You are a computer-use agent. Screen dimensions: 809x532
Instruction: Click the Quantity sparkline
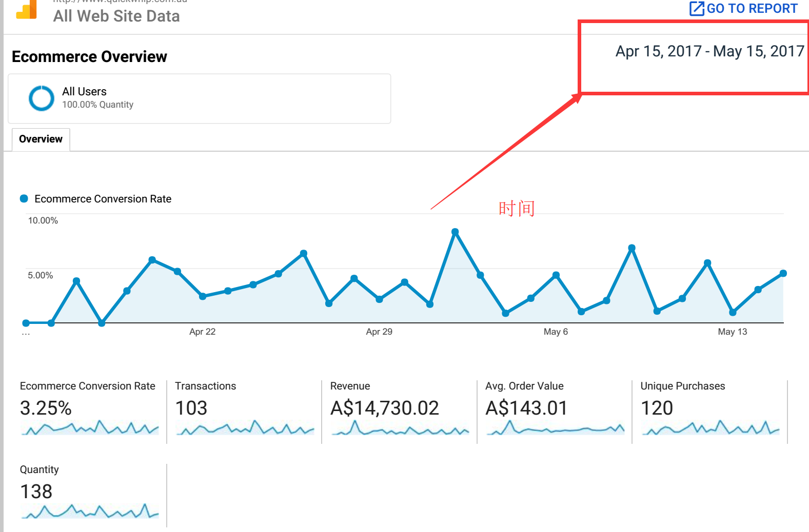click(90, 511)
